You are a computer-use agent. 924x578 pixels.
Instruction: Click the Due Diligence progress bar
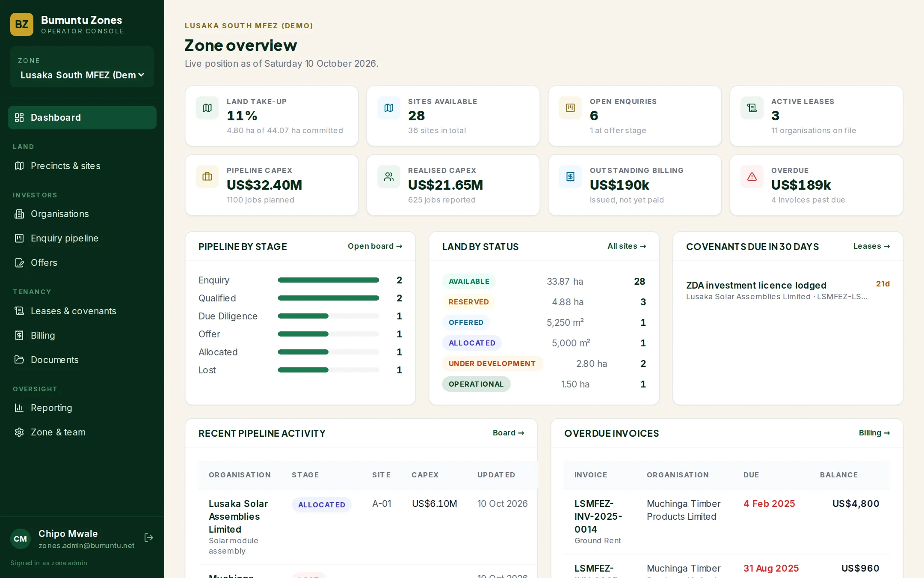click(329, 316)
